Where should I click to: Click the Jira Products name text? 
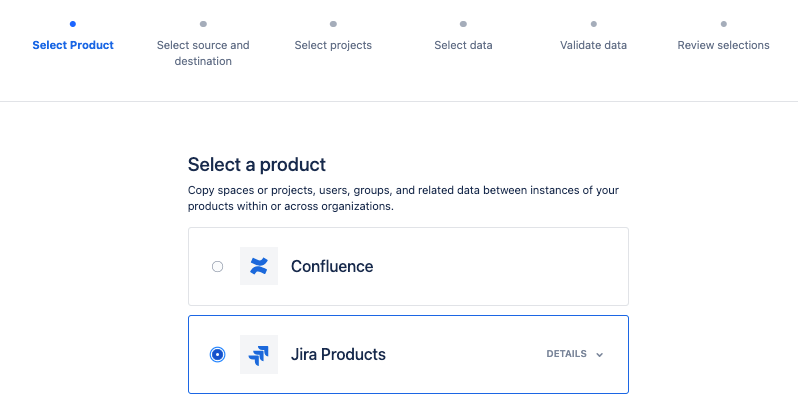[338, 354]
